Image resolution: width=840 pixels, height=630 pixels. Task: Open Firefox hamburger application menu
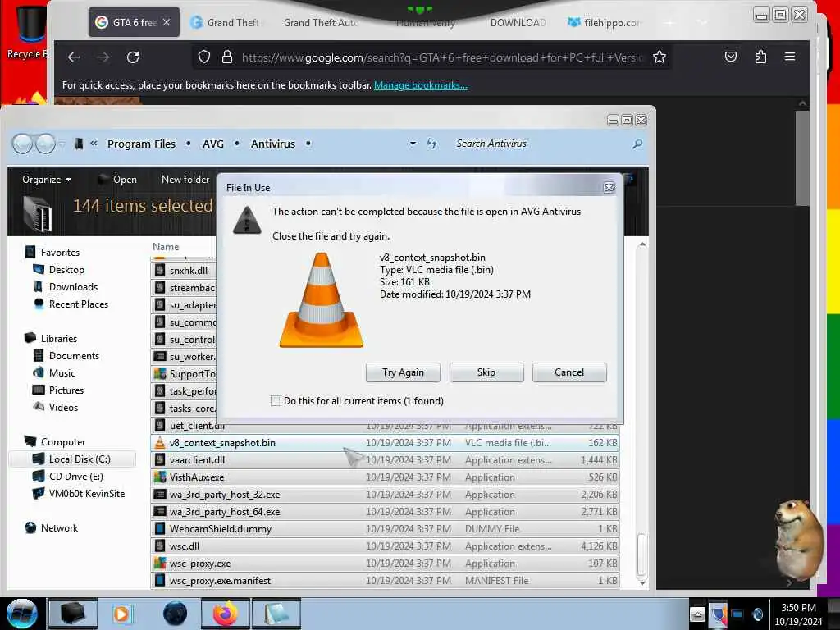(790, 57)
